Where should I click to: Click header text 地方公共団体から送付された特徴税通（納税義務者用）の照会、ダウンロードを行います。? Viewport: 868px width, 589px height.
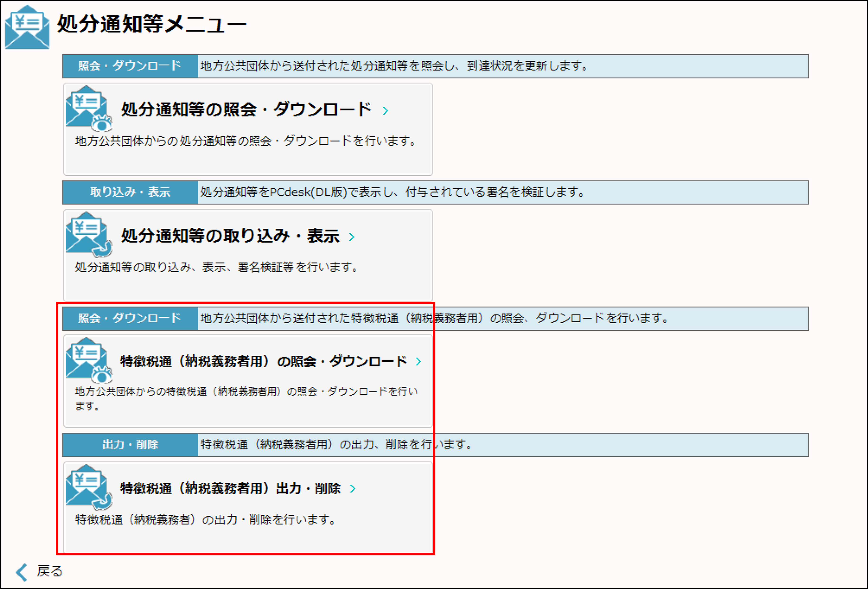coord(434,318)
